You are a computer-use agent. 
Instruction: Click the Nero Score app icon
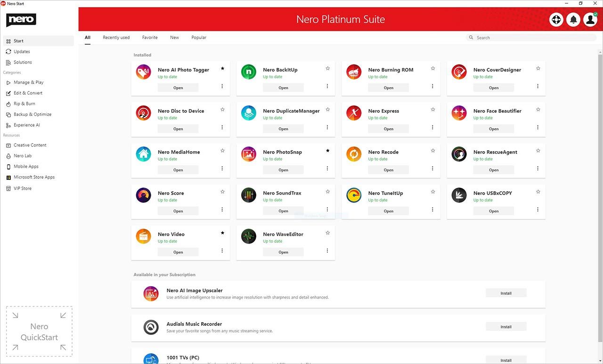(144, 195)
